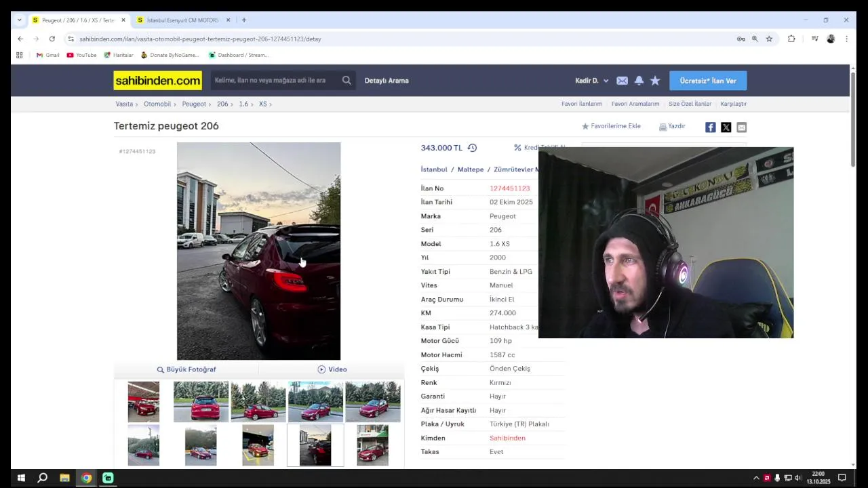Open the Haritalar bookmark
Screen dimensions: 868x488
coord(119,55)
